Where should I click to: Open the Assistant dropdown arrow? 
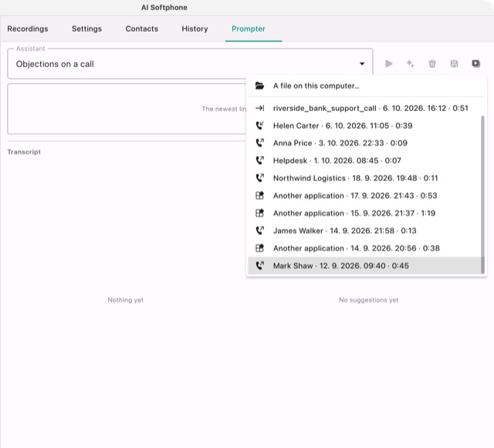[362, 64]
